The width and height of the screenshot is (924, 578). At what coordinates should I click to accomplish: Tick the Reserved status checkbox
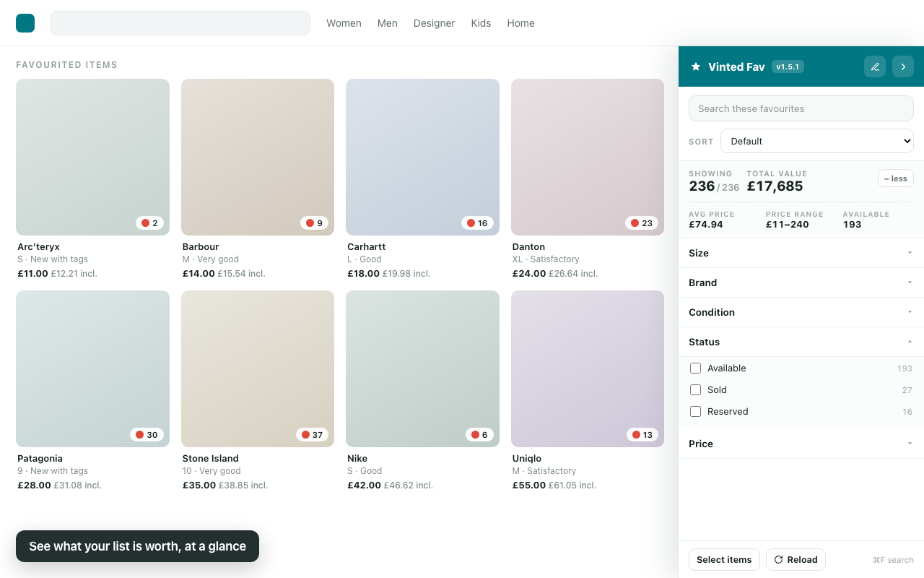(696, 412)
